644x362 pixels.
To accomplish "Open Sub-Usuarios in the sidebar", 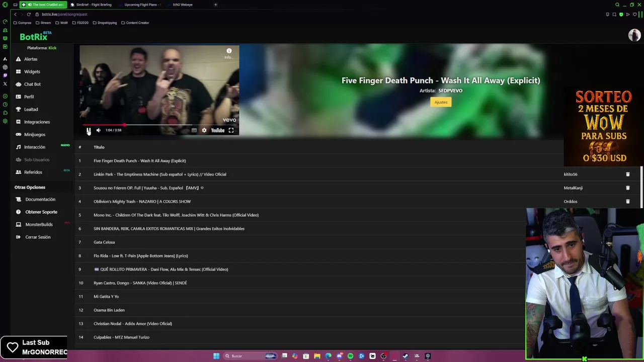I will tap(37, 159).
